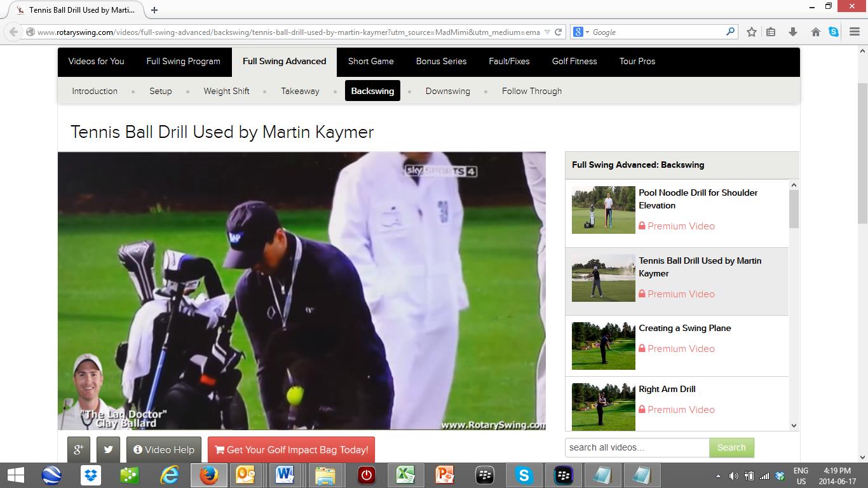
Task: Open Pool Noodle Drill thumbnail
Action: (x=604, y=210)
